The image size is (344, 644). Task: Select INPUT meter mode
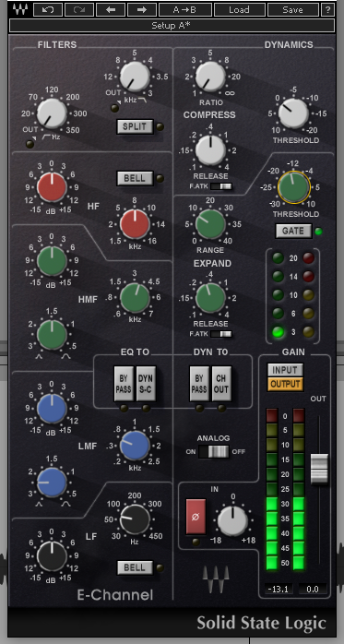[285, 370]
